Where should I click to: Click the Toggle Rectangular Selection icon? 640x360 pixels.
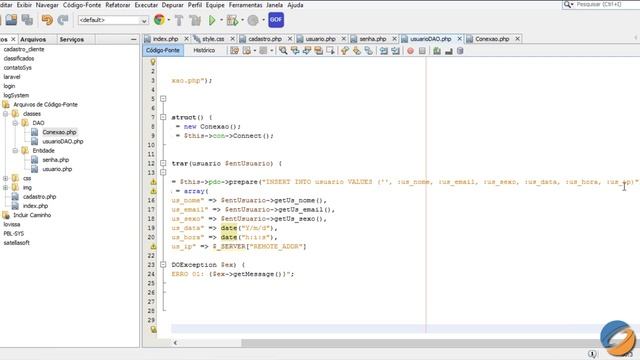coord(330,51)
